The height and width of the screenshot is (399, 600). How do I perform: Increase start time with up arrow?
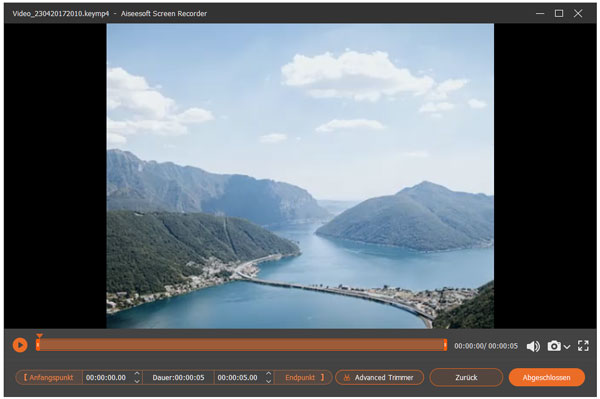point(137,374)
